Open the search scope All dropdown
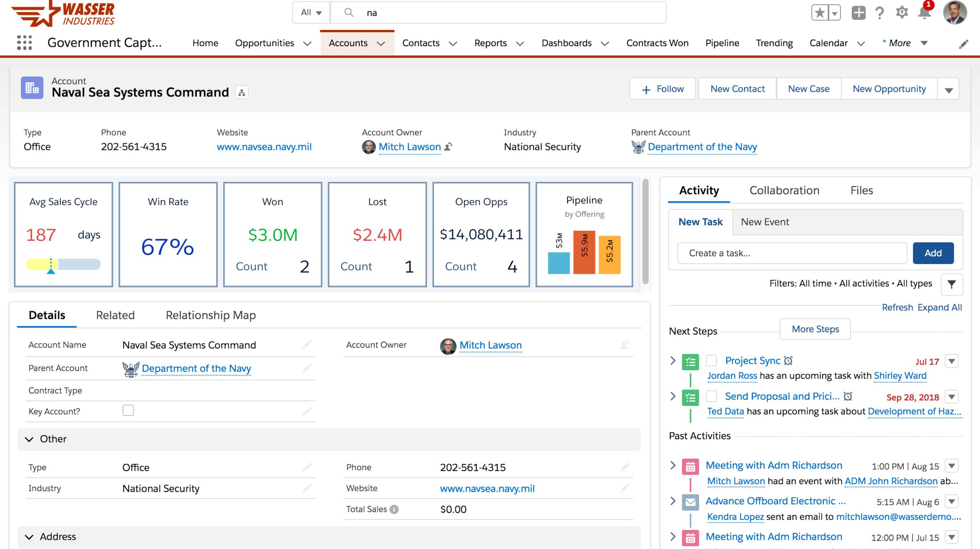The image size is (980, 549). click(x=311, y=13)
